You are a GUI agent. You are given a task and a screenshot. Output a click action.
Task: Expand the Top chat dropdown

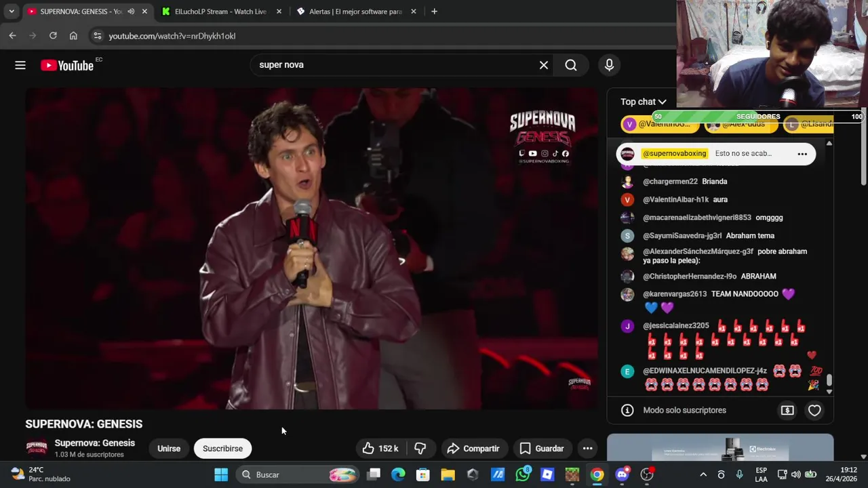(643, 102)
